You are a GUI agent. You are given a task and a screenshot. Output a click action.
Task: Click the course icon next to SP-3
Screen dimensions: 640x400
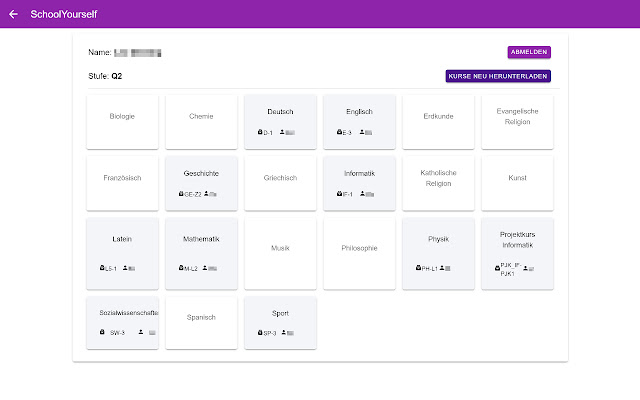click(x=260, y=333)
